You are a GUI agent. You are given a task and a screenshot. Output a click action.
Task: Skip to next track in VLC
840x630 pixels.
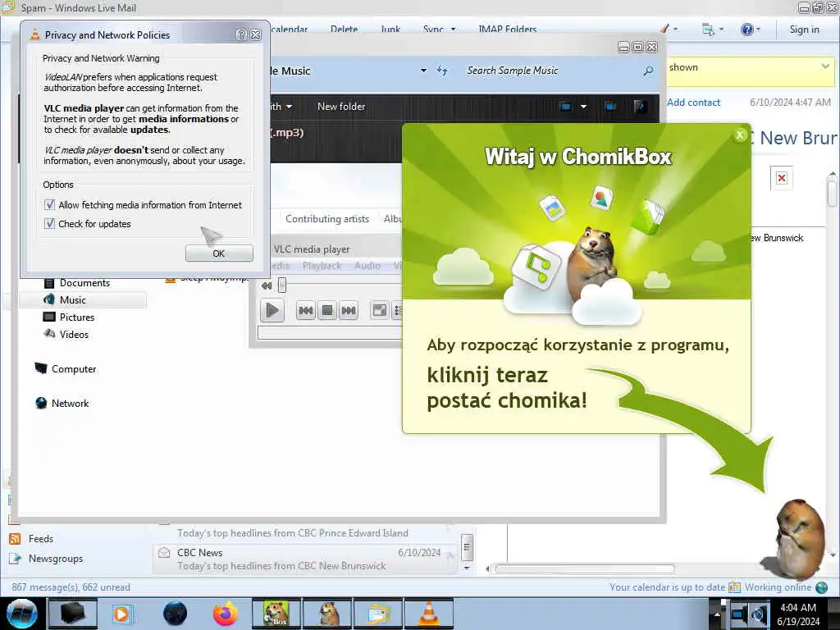pos(349,310)
